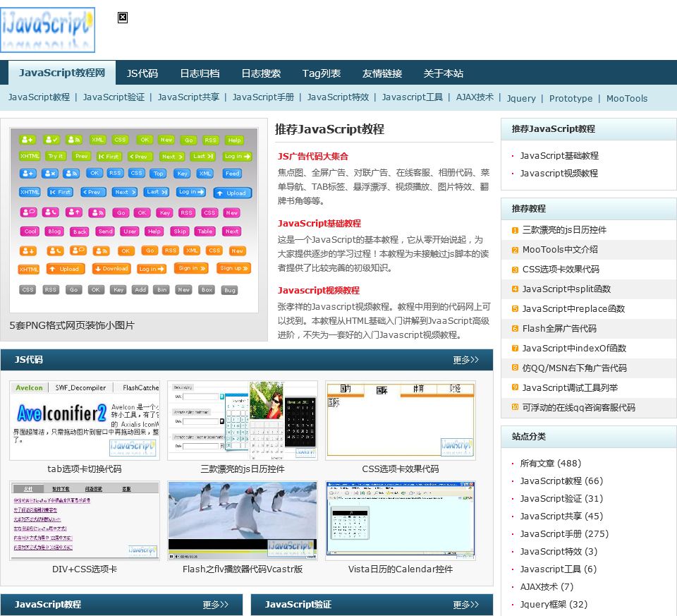
Task: Open Flash全屏广告代码 in 推荐教程
Action: pos(559,329)
